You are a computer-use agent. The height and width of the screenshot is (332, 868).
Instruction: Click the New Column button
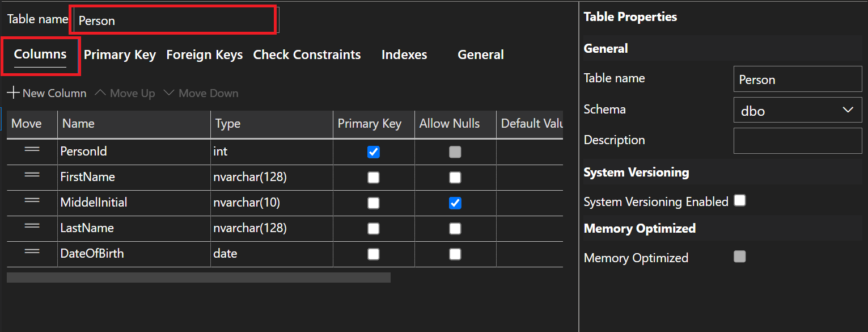point(54,93)
